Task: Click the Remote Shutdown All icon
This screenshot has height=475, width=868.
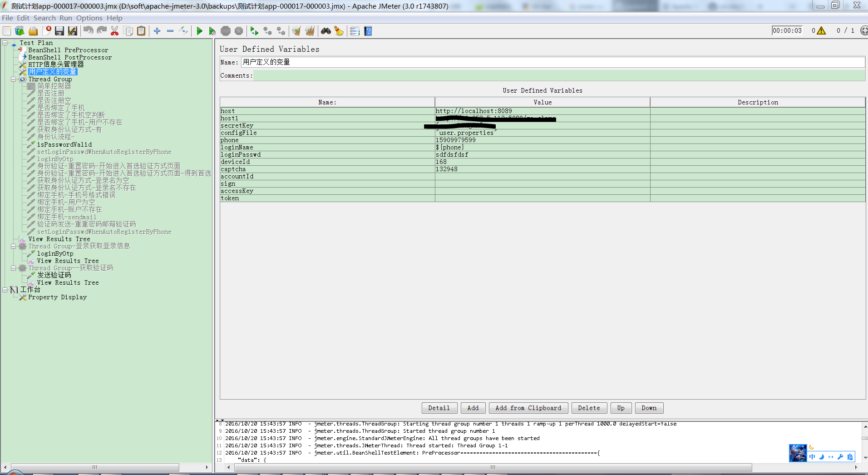Action: (x=281, y=31)
